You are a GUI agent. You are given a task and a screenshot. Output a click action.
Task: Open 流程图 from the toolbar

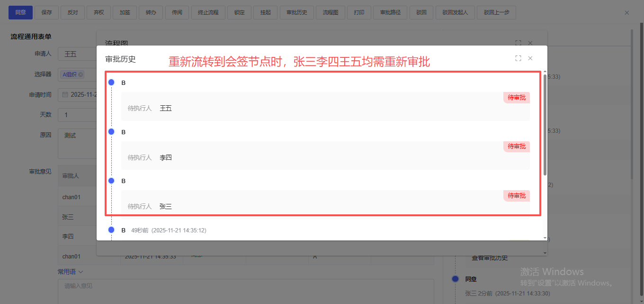(x=330, y=13)
